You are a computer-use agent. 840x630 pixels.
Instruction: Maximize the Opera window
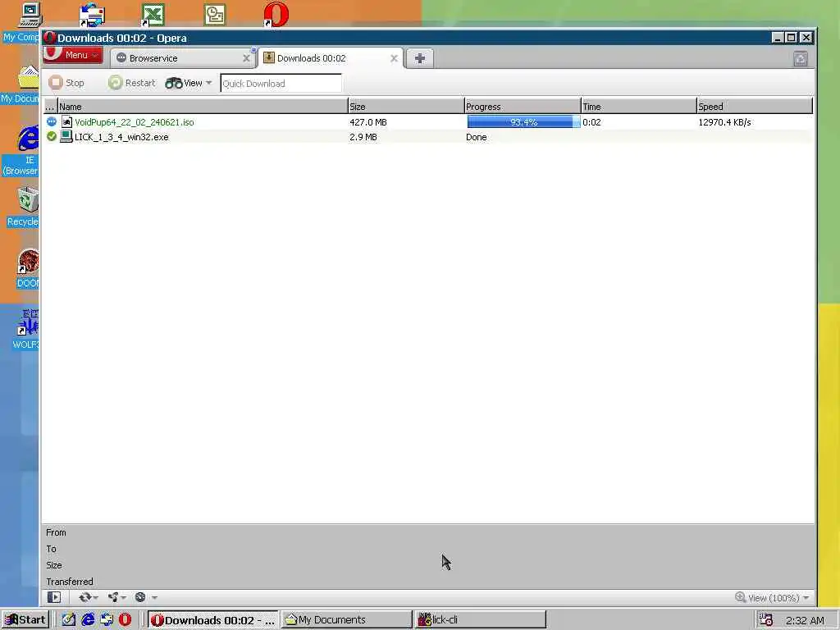click(x=792, y=38)
